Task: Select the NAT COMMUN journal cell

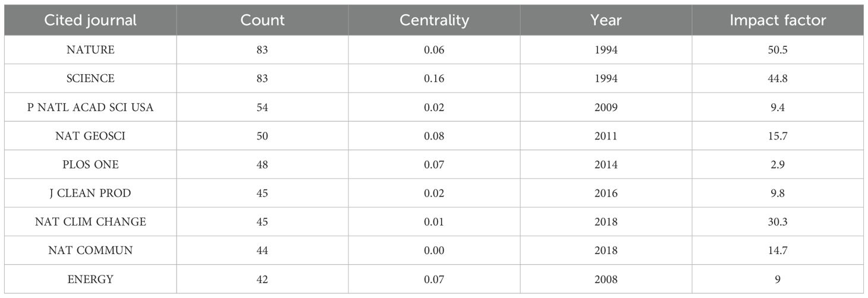Action: coord(90,250)
